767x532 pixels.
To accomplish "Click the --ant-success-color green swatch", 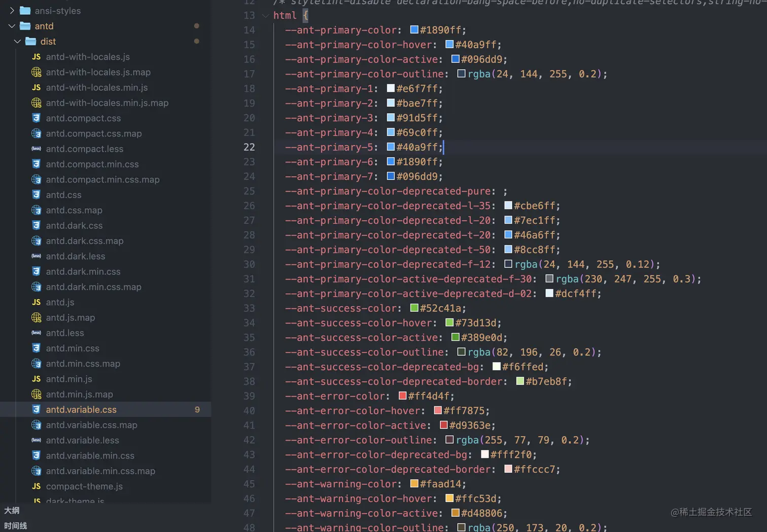I will point(414,308).
